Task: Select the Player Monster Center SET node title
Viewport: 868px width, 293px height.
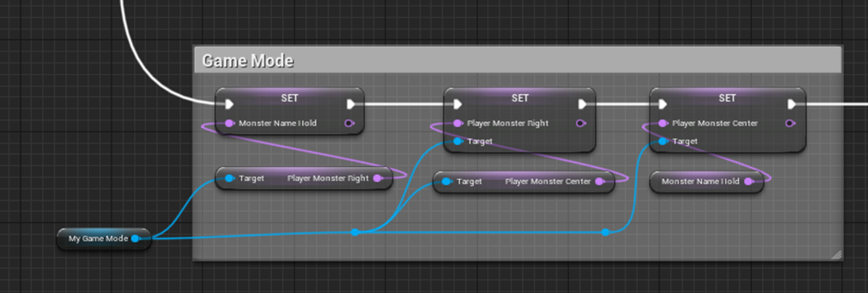Action: coord(726,98)
